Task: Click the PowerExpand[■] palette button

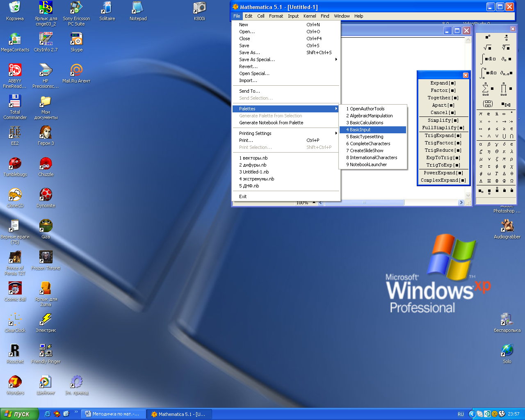Action: (443, 173)
